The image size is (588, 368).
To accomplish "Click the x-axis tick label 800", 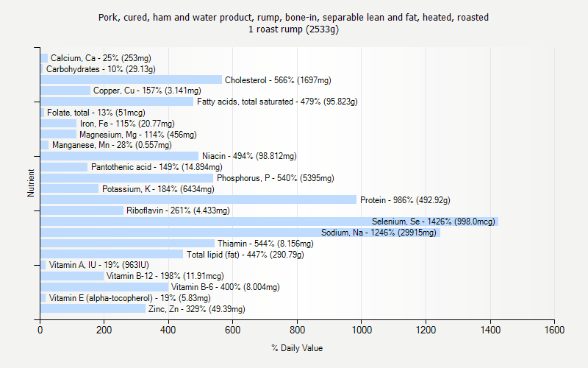I will pos(298,330).
